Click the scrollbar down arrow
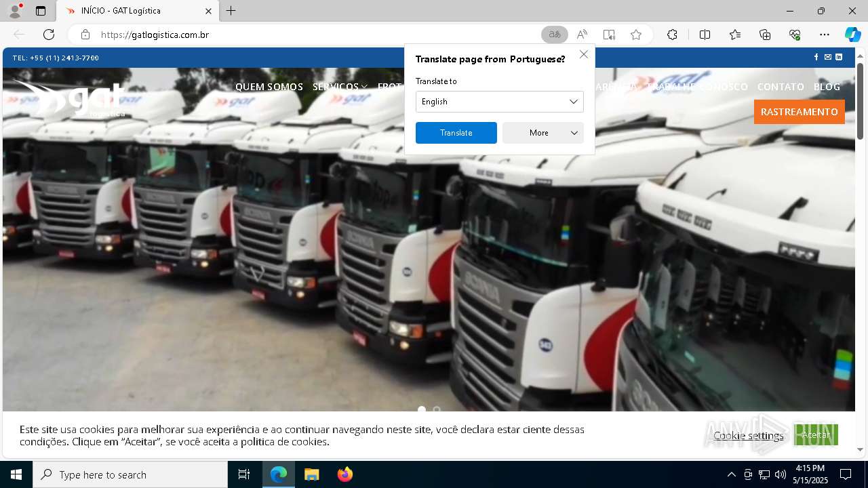 (x=861, y=449)
